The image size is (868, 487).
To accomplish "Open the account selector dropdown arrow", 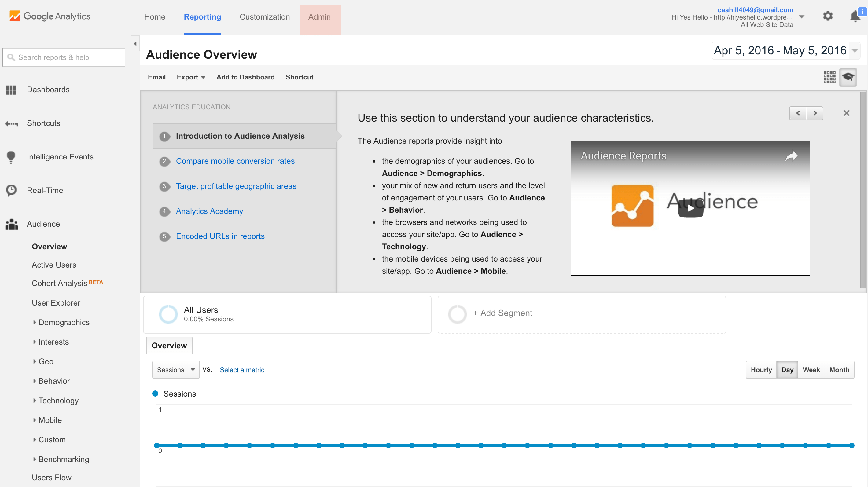I will tap(802, 17).
